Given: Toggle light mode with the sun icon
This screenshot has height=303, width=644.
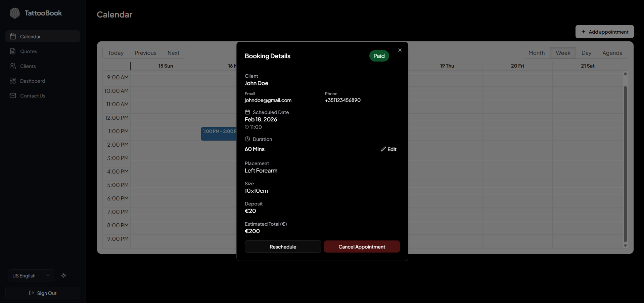Looking at the screenshot, I should 64,275.
